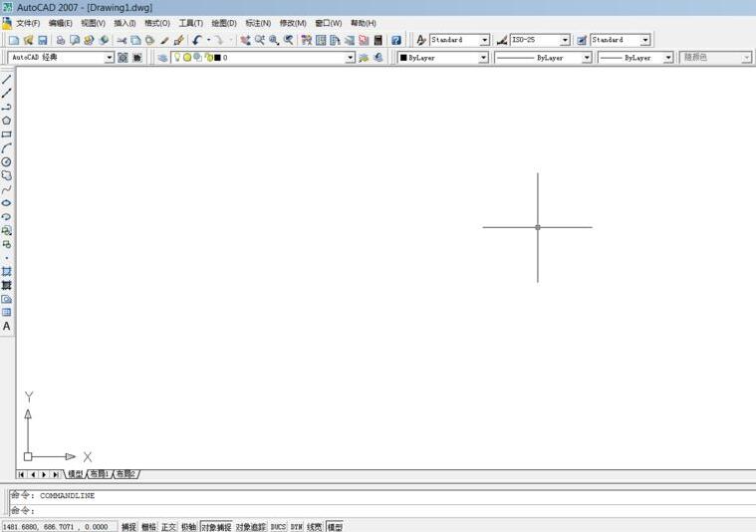The image size is (756, 532).
Task: Toggle 捕捉 snap mode in status bar
Action: tap(128, 527)
